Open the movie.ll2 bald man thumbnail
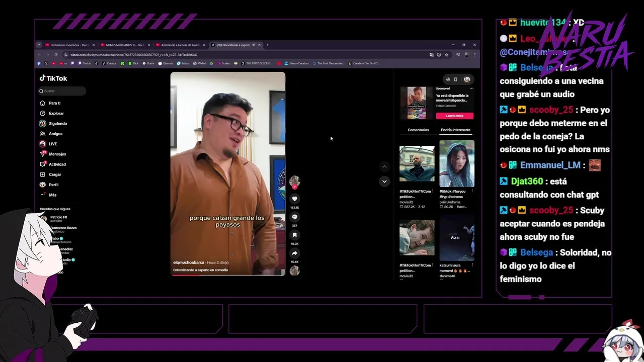This screenshot has width=644, height=362. point(417,164)
